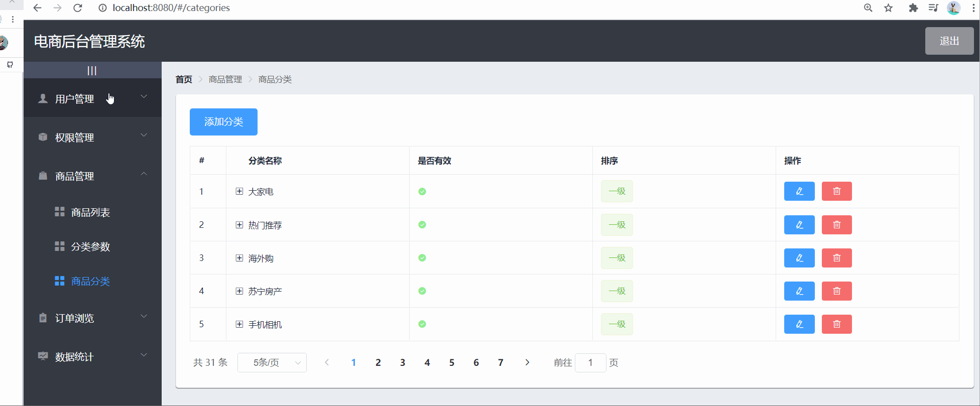Open the 商品列表 submenu item
The image size is (980, 406).
(92, 212)
